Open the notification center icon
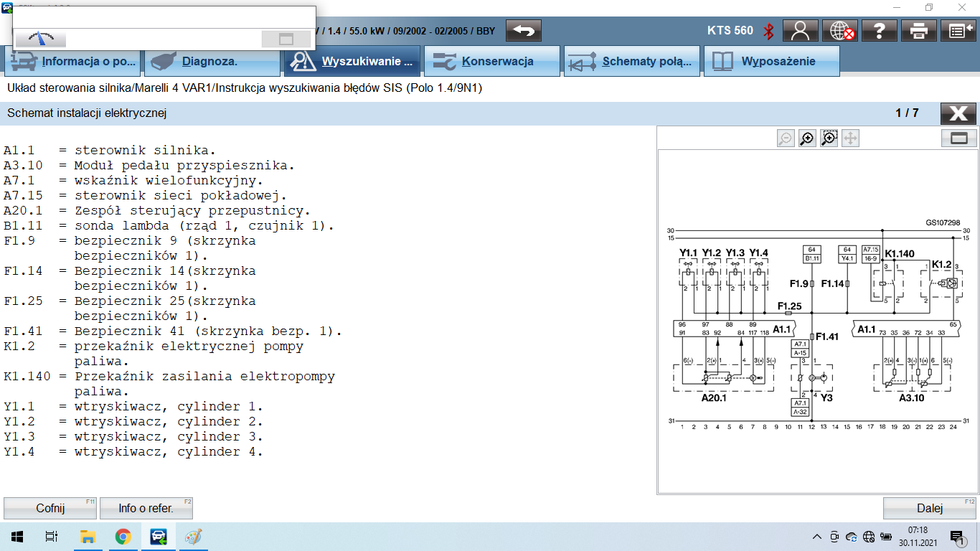This screenshot has height=551, width=980. tap(957, 537)
